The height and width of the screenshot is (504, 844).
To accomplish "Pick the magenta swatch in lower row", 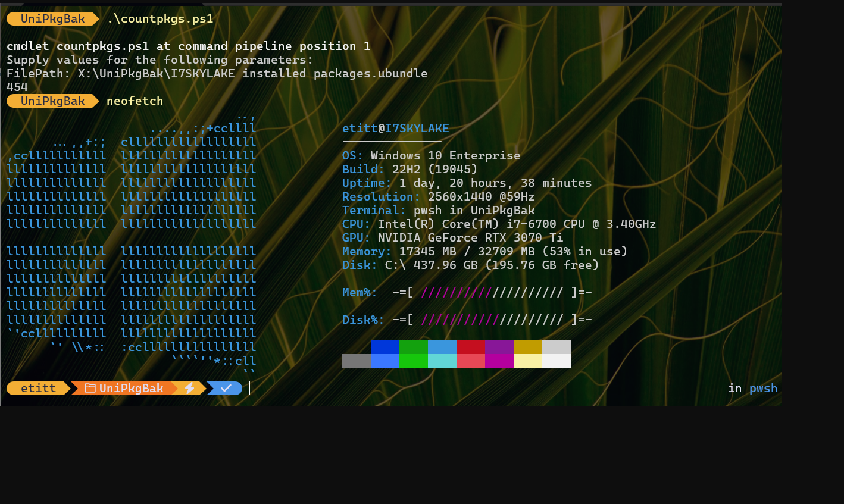I will [x=499, y=361].
